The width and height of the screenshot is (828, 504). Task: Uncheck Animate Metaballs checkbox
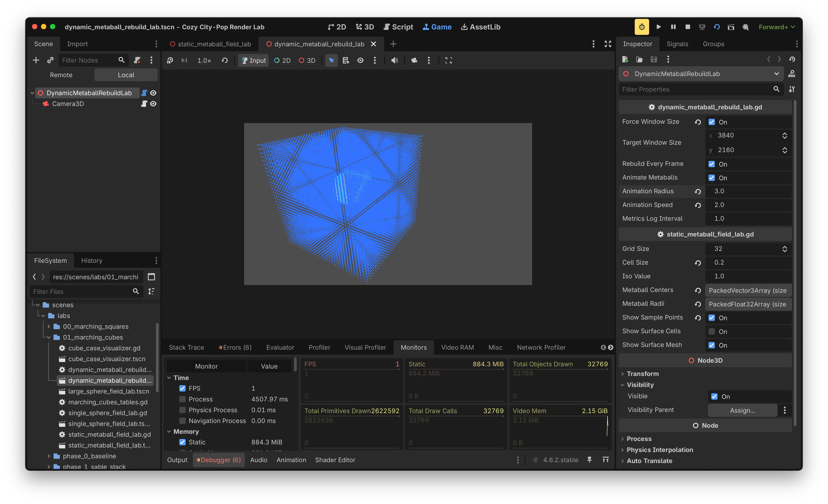tap(711, 178)
